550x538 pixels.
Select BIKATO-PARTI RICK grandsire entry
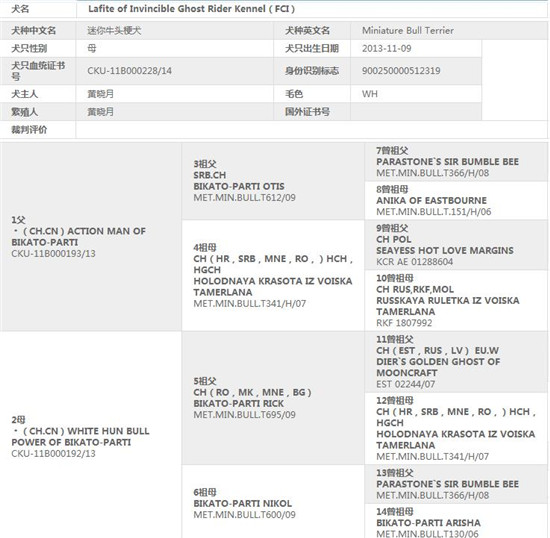pos(239,403)
